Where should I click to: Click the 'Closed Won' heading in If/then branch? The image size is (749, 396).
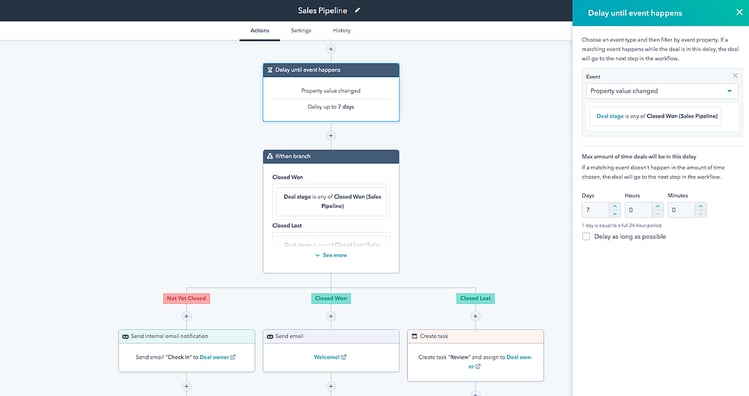(288, 177)
